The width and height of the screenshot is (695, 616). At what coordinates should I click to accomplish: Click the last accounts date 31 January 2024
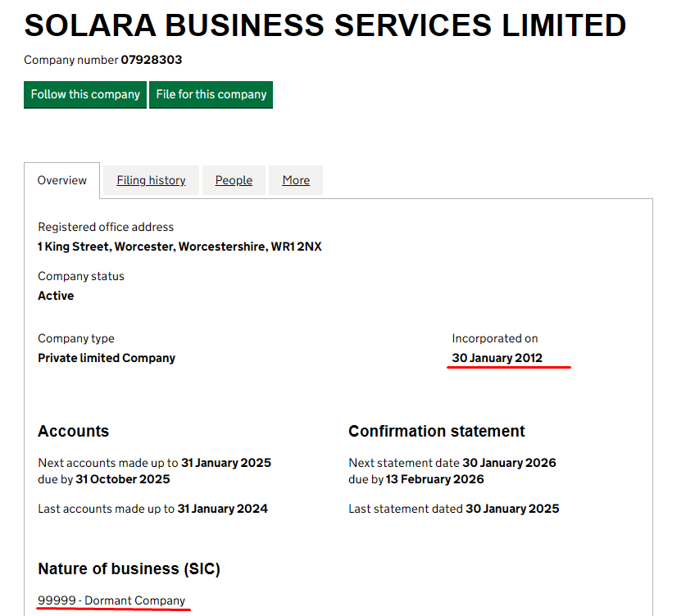[223, 509]
